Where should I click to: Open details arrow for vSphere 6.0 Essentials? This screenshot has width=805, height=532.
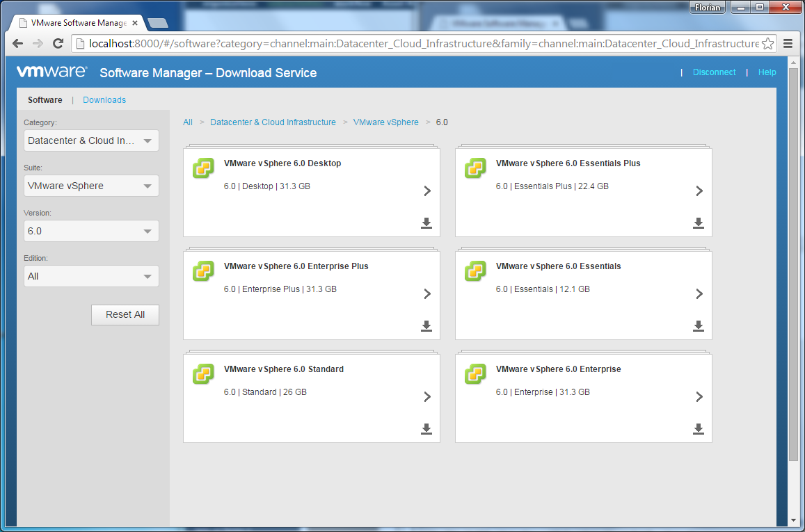tap(699, 294)
